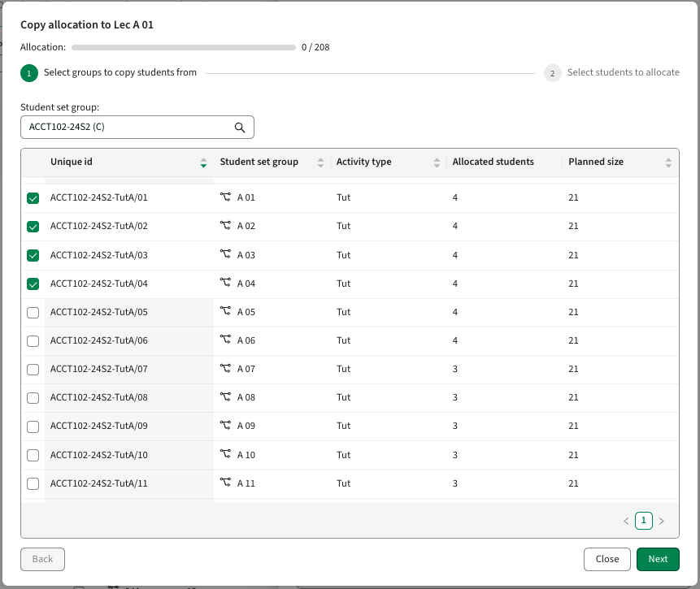Go to previous page with left chevron

(626, 521)
